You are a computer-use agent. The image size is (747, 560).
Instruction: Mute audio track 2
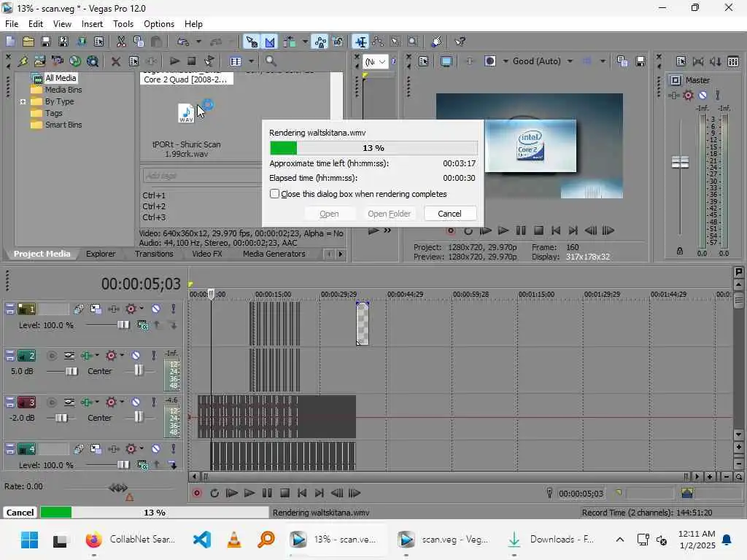point(136,355)
